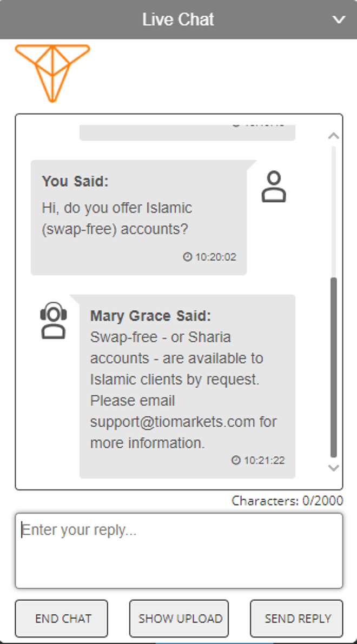
Task: Click the clock icon beside 10:20:02
Action: (x=187, y=257)
